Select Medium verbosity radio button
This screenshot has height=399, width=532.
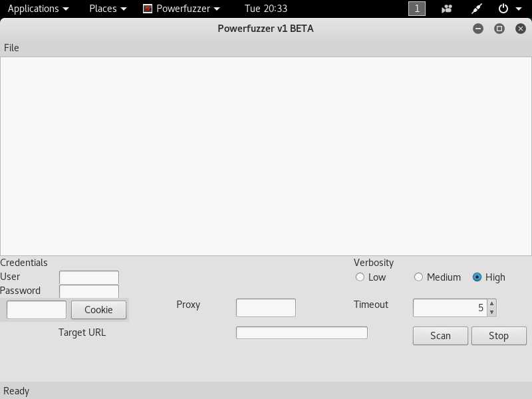tap(418, 277)
